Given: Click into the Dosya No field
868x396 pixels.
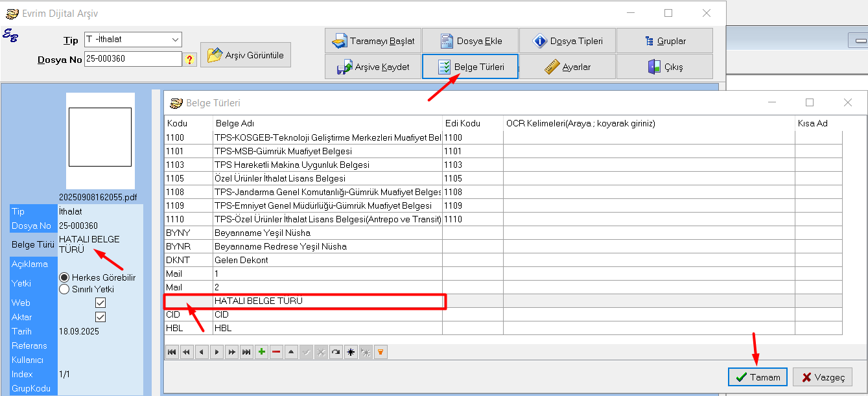Looking at the screenshot, I should [133, 60].
